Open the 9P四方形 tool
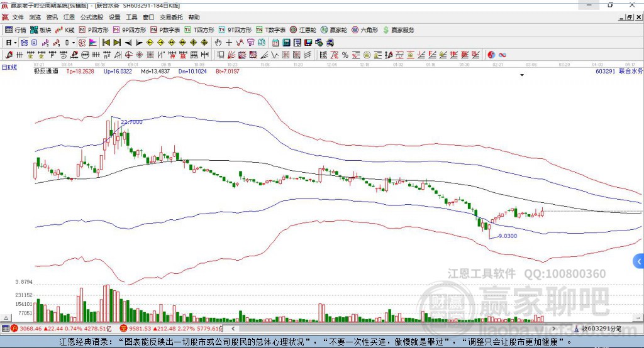Viewport: 644px width, 348px height. (x=130, y=30)
